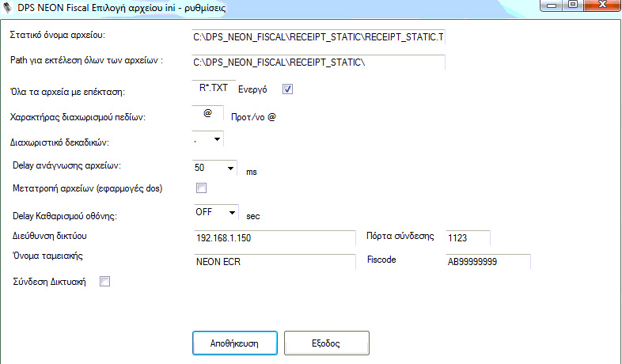Click the Στατικό όνομα αρχείου path field
Screen dimensions: 622x364
319,37
